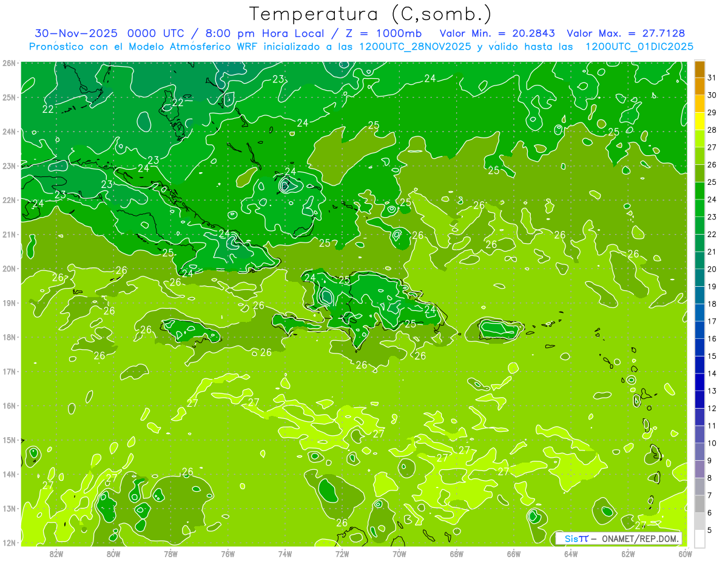This screenshot has height=562, width=728.
Task: Click the "Modelo Atmósferico WRF" forecast text
Action: pyautogui.click(x=197, y=47)
